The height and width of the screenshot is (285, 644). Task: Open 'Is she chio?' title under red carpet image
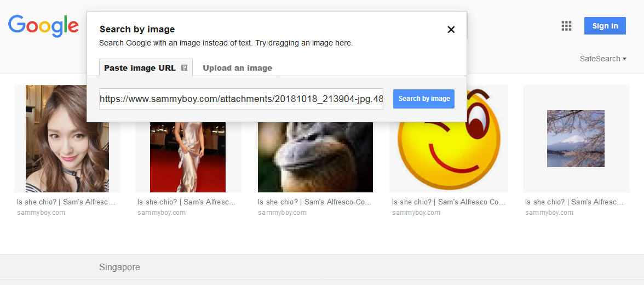tap(186, 202)
